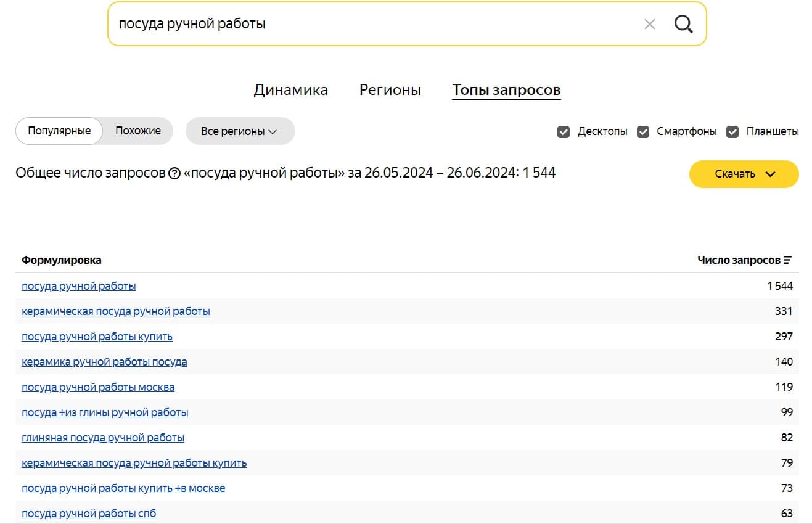
Task: Sort by the Число запросов sort icon
Action: coord(787,260)
